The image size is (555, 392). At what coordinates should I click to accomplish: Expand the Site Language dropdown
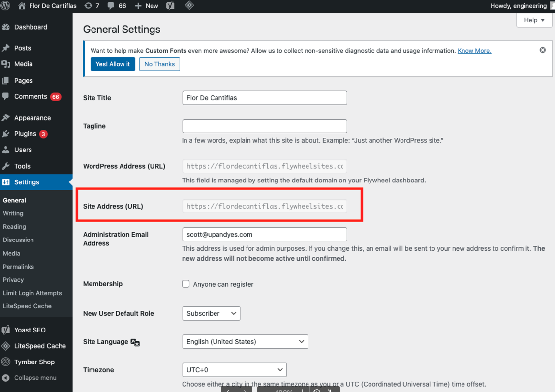(245, 341)
